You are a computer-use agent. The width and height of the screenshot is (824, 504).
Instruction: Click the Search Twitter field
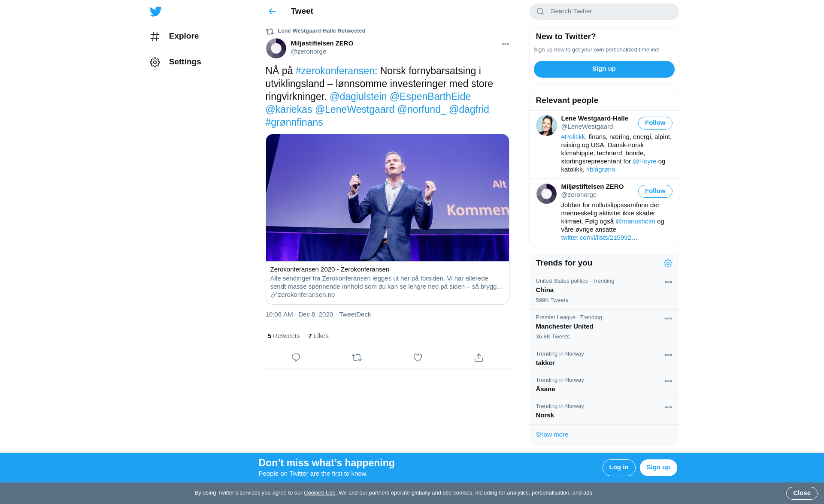click(x=609, y=12)
